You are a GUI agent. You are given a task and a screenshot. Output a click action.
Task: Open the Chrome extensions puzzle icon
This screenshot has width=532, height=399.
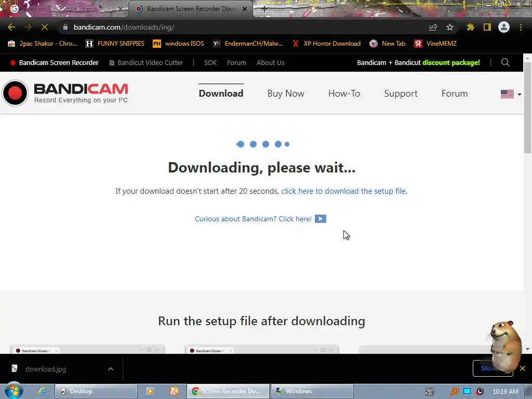[x=471, y=27]
